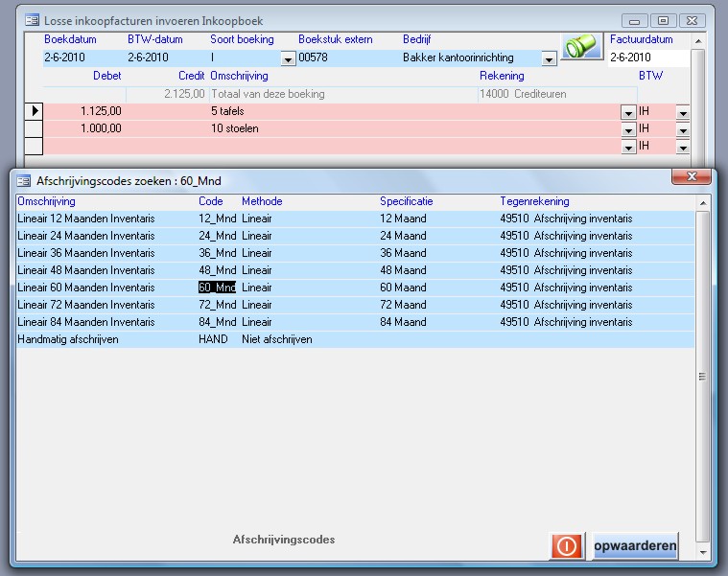The height and width of the screenshot is (576, 728).
Task: Click scroll down arrow in Afschrijvingscodes list
Action: [x=703, y=552]
